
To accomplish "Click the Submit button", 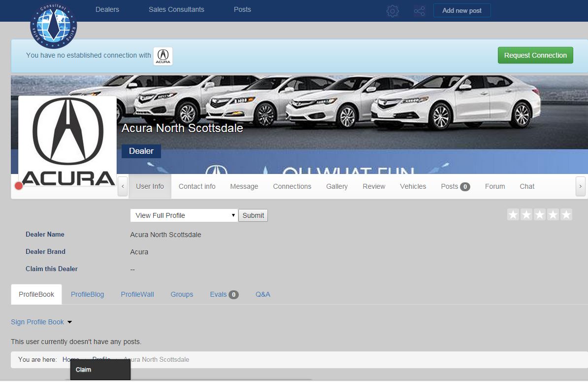I will point(253,215).
